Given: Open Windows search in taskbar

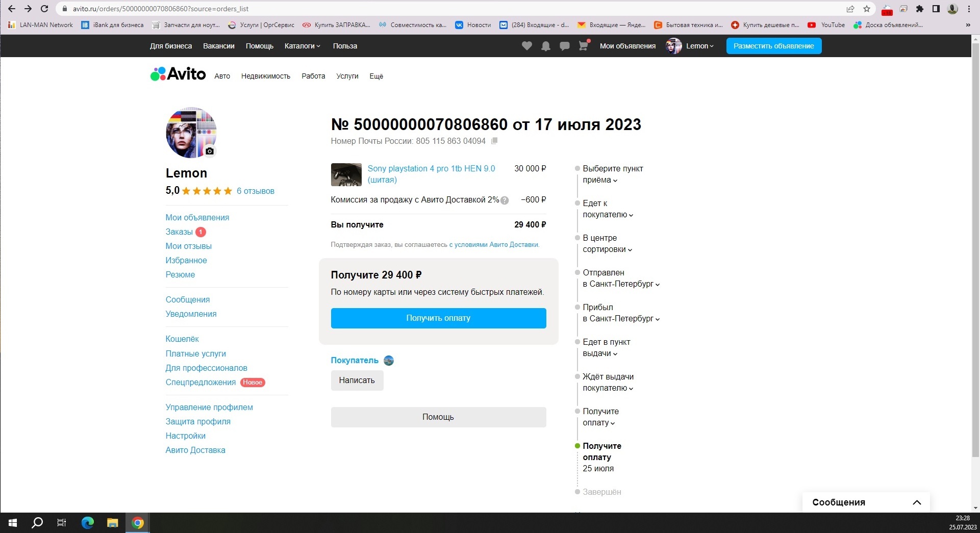Looking at the screenshot, I should (x=37, y=523).
